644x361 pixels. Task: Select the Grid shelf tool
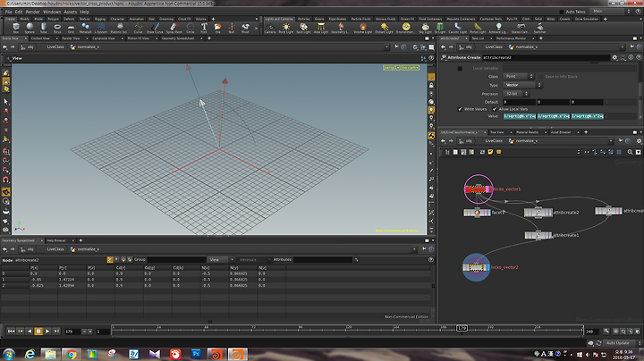[71, 28]
